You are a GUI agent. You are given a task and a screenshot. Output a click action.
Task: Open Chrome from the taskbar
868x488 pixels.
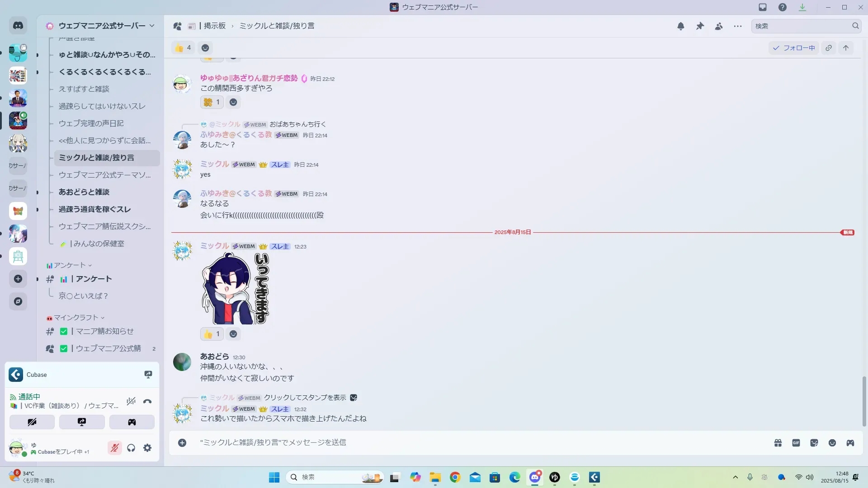coord(455,477)
